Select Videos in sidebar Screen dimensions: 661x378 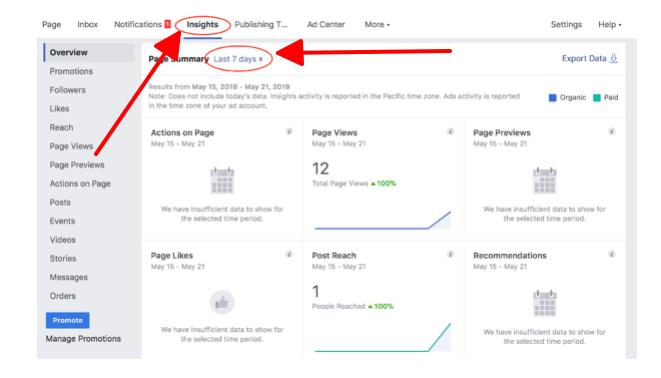[62, 240]
